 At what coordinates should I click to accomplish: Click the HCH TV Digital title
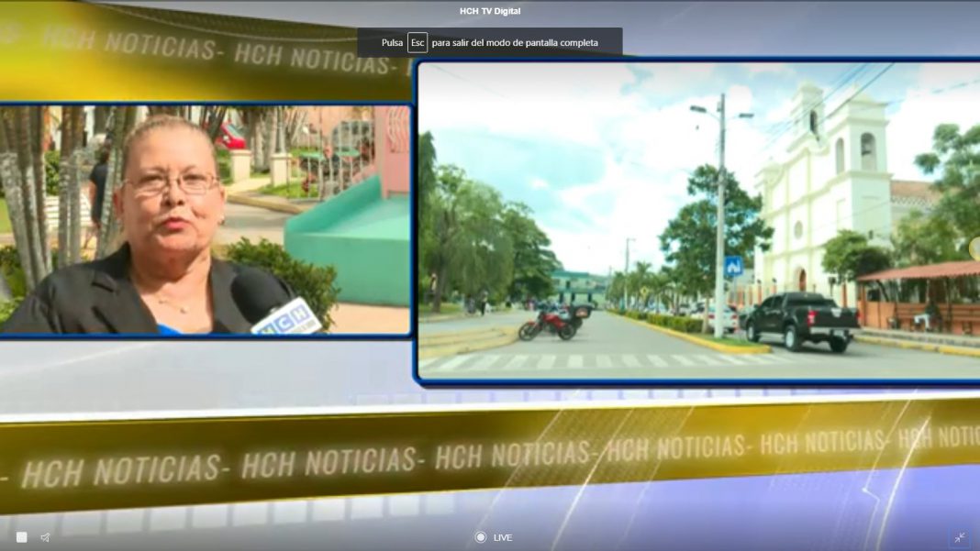[x=490, y=11]
